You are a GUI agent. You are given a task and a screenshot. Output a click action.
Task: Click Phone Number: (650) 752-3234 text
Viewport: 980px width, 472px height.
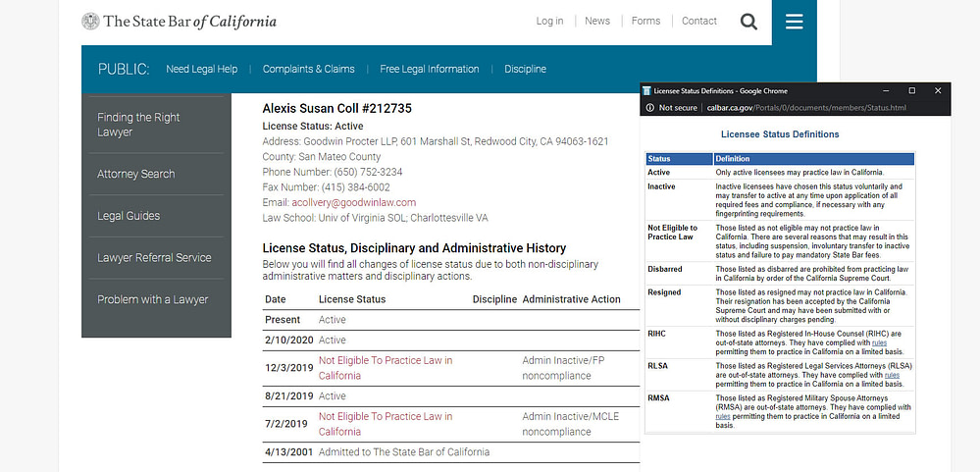[332, 172]
